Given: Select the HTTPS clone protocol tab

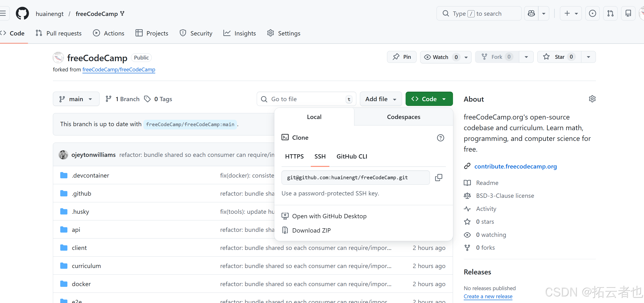Looking at the screenshot, I should tap(294, 156).
